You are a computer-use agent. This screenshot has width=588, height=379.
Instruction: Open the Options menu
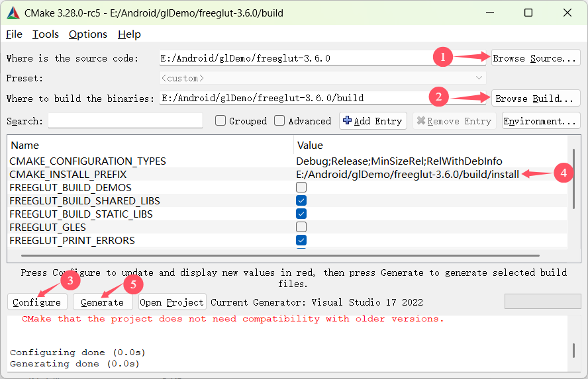(87, 34)
